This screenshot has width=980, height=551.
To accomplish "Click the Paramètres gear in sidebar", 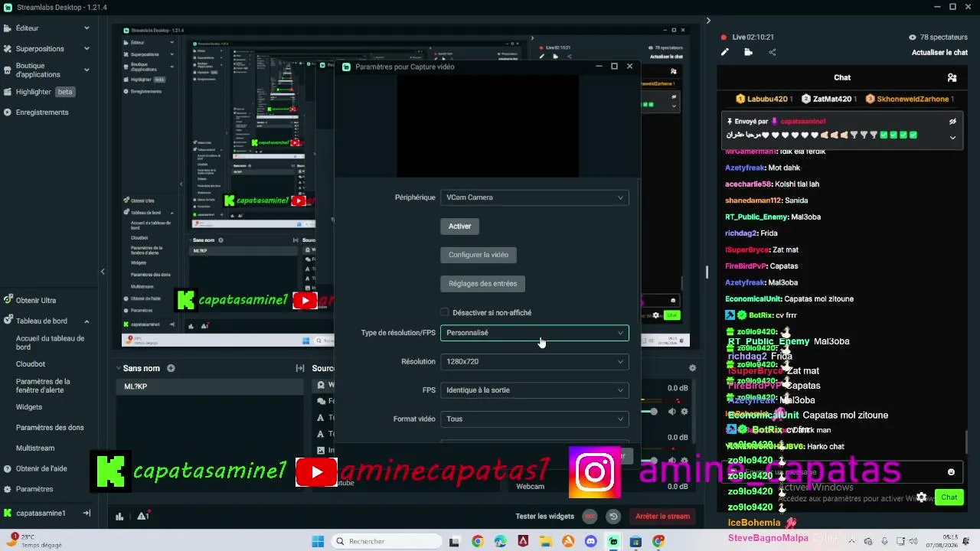I will (8, 489).
